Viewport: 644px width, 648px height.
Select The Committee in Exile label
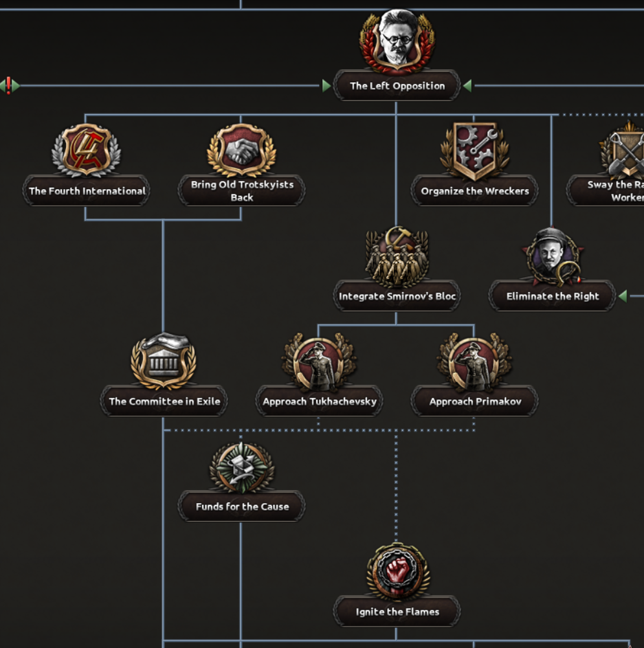click(164, 401)
